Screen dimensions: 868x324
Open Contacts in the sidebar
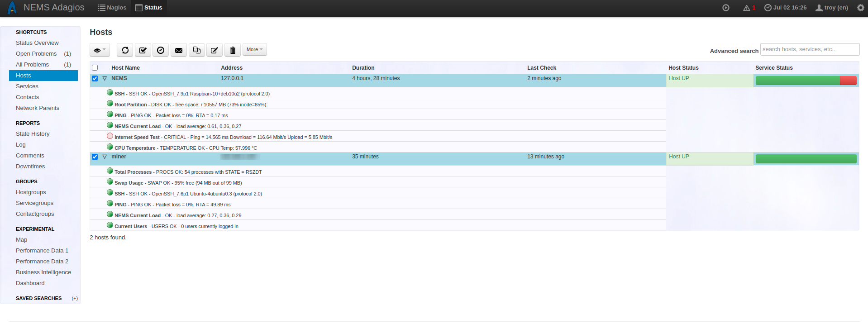pyautogui.click(x=27, y=97)
